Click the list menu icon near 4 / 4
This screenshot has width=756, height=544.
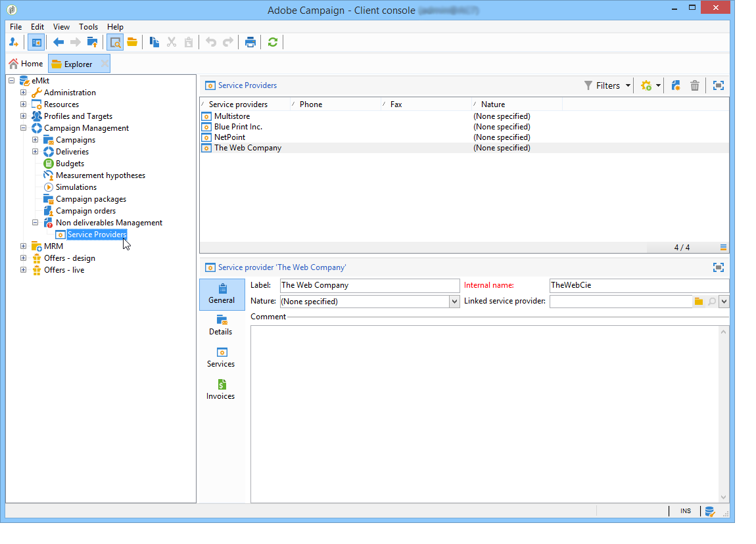point(723,247)
